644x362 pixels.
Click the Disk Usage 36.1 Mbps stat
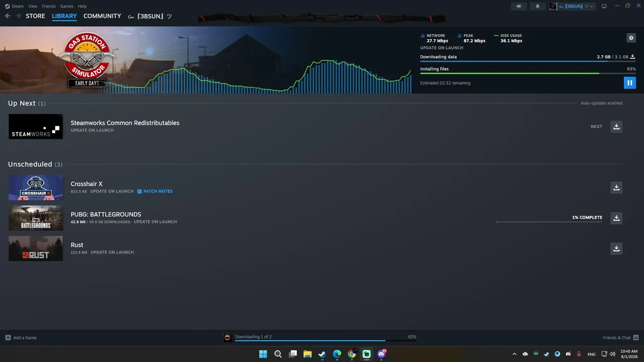tap(508, 38)
